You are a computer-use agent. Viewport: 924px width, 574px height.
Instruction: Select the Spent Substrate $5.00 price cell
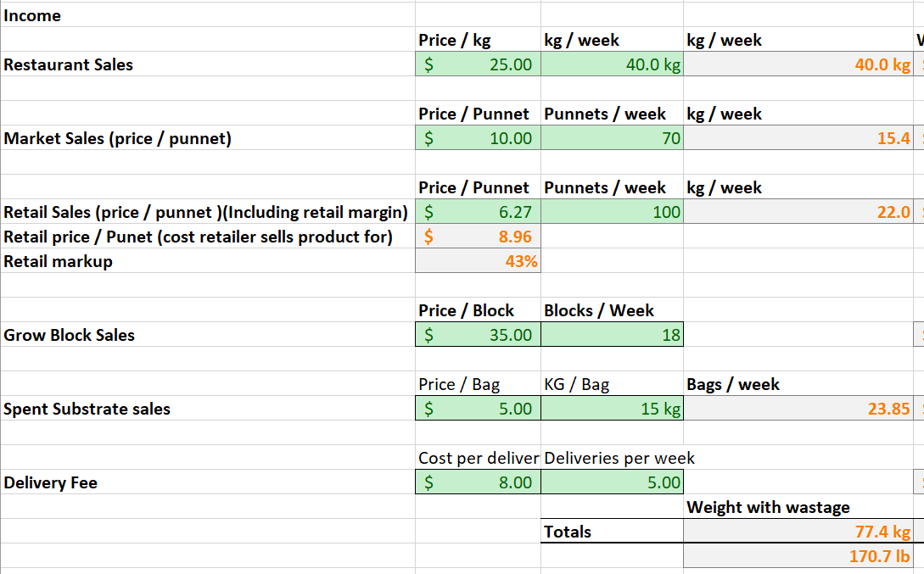click(x=478, y=409)
